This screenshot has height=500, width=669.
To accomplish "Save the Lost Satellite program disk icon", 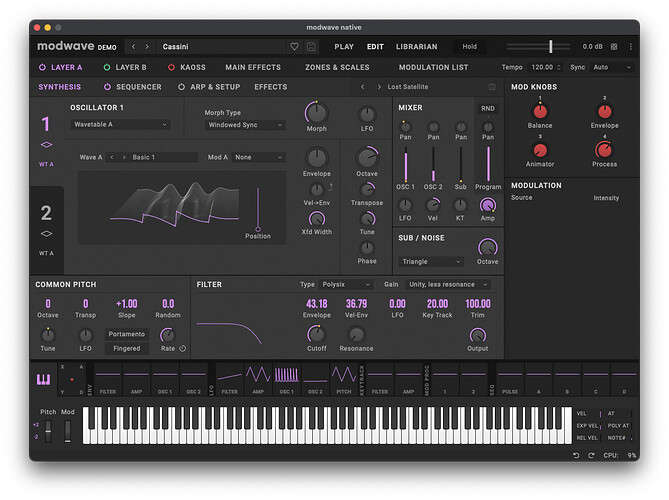I will (492, 87).
